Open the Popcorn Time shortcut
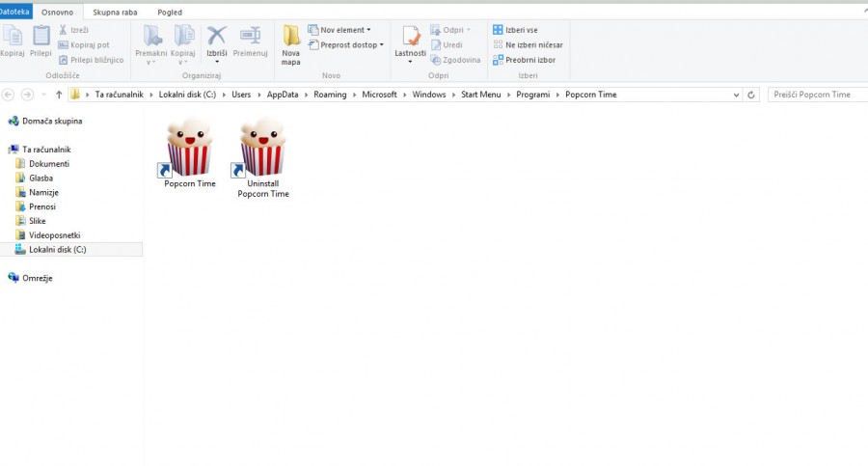Image resolution: width=868 pixels, height=466 pixels. click(x=189, y=149)
